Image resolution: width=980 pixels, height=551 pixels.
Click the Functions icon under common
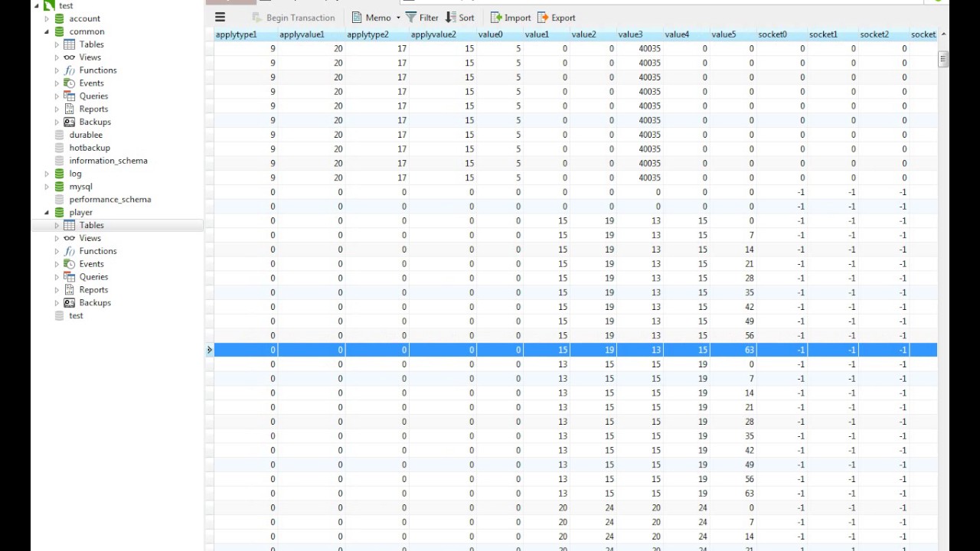(x=70, y=70)
